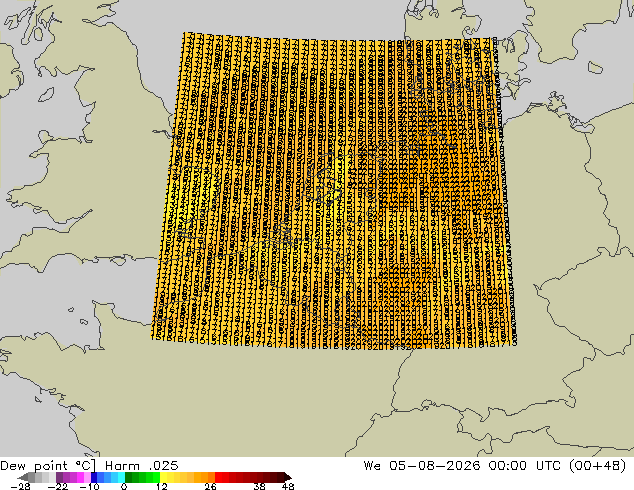Image resolution: width=634 pixels, height=490 pixels.
Task: Click the cyan legend swatch just left of 0
Action: [x=121, y=477]
